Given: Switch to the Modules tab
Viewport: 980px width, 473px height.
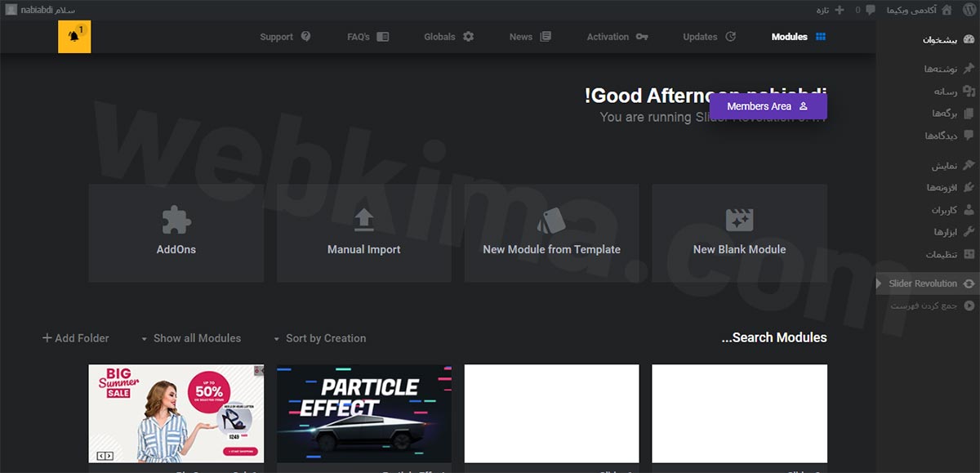Looking at the screenshot, I should point(799,37).
